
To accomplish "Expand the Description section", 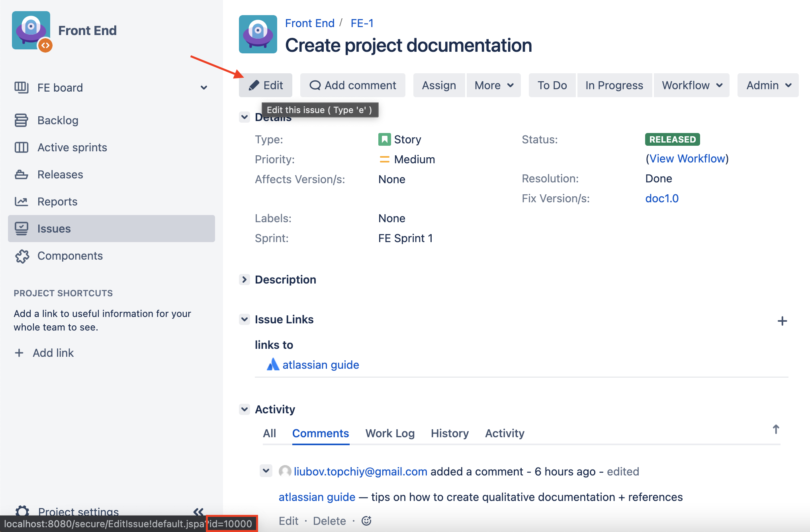I will tap(245, 280).
